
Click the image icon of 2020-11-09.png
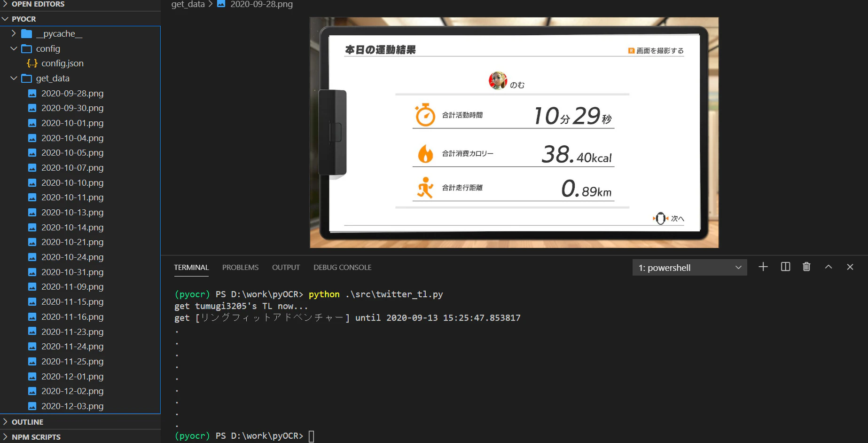32,287
